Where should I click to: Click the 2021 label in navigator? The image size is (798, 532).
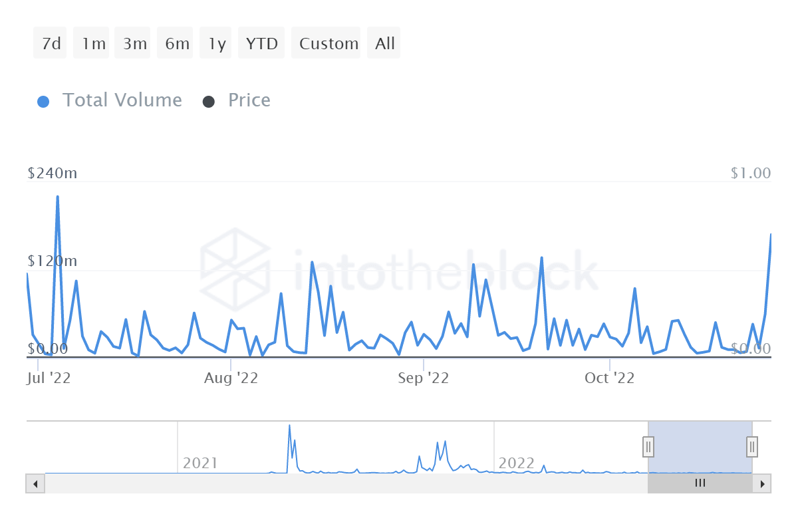(200, 463)
